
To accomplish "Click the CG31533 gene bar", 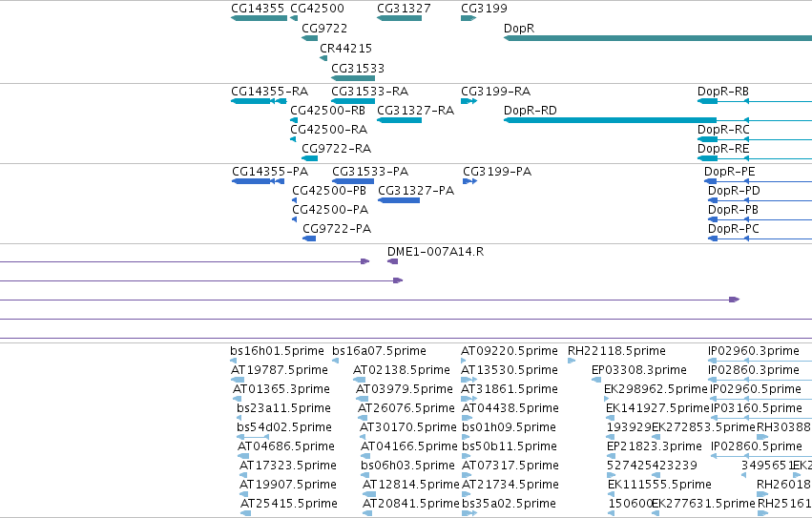I will pos(353,78).
